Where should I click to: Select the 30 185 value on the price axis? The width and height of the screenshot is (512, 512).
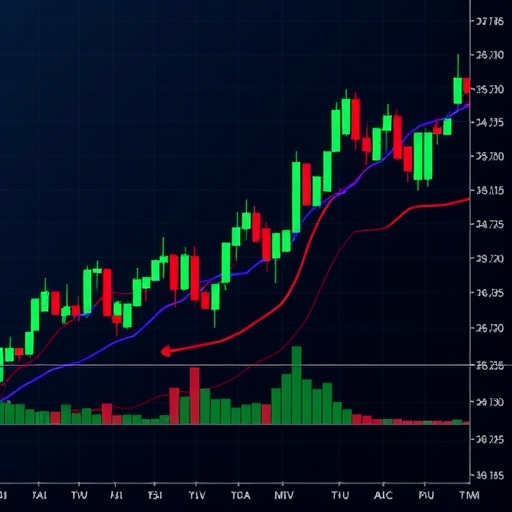coord(490,476)
